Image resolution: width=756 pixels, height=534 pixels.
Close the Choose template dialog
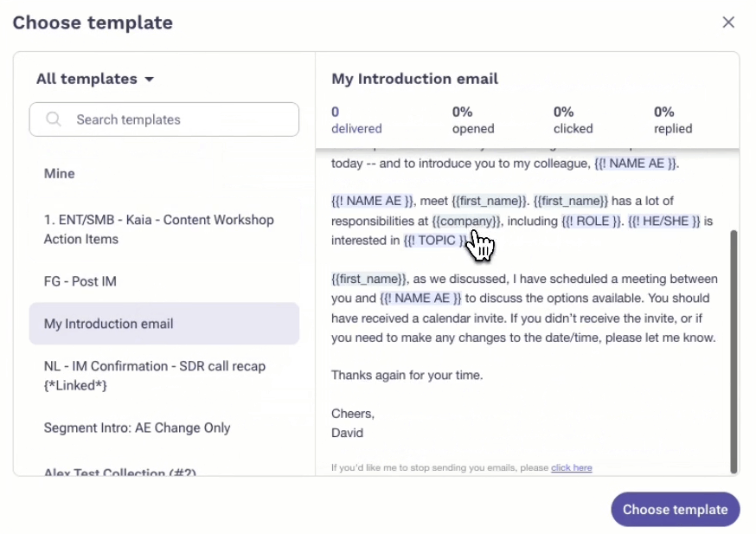click(728, 23)
